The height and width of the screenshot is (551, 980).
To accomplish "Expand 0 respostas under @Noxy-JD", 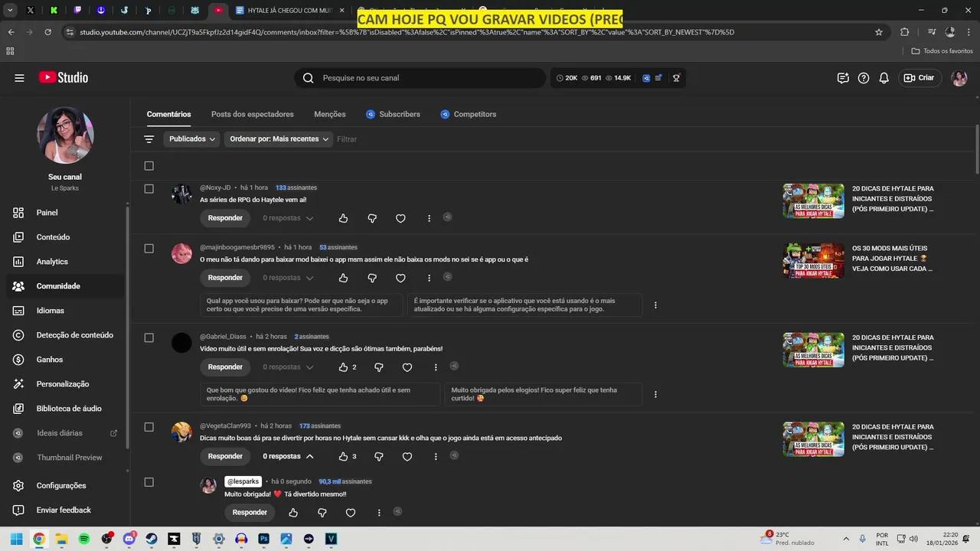I will tap(288, 218).
